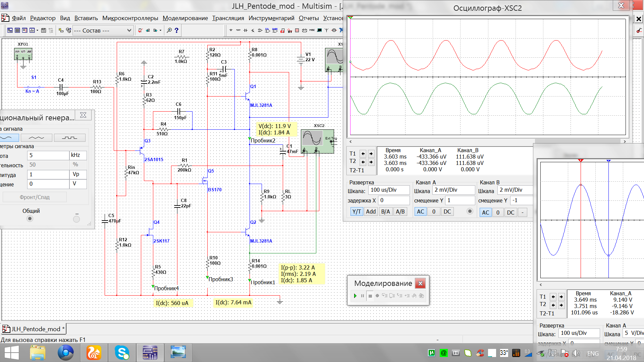Move cursor T2 left in XSC2
The width and height of the screenshot is (644, 362).
click(363, 162)
